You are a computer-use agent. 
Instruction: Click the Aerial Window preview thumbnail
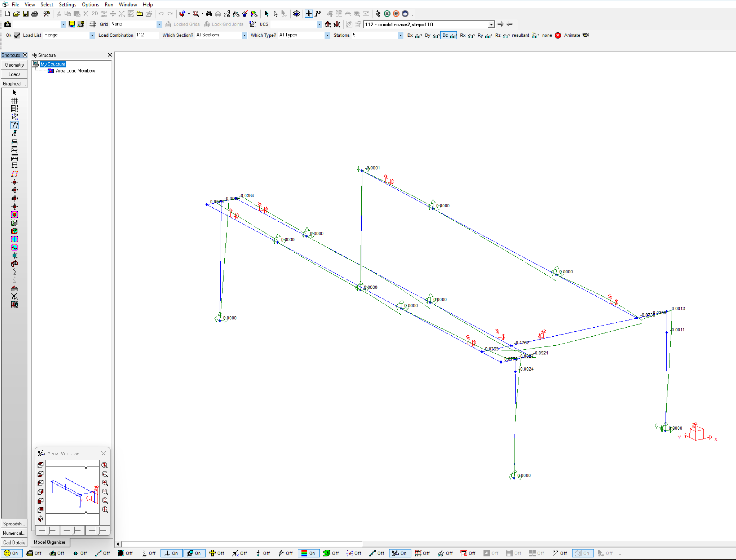(x=72, y=493)
